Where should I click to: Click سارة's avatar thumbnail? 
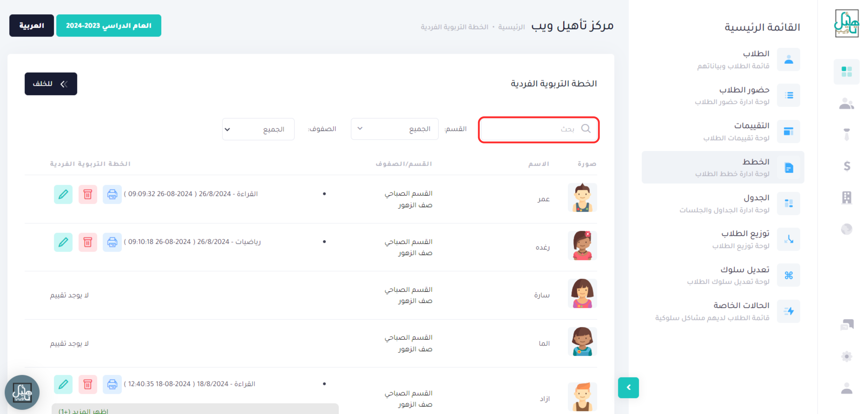point(582,293)
